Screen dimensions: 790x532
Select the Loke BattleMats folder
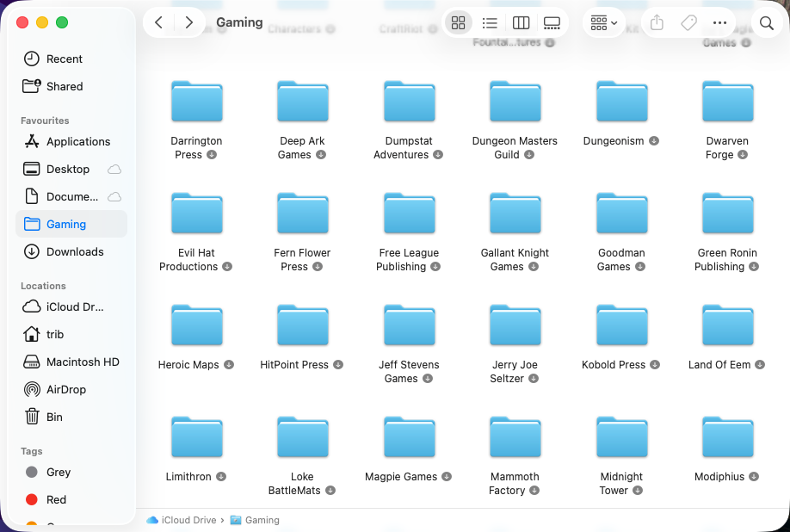point(302,436)
